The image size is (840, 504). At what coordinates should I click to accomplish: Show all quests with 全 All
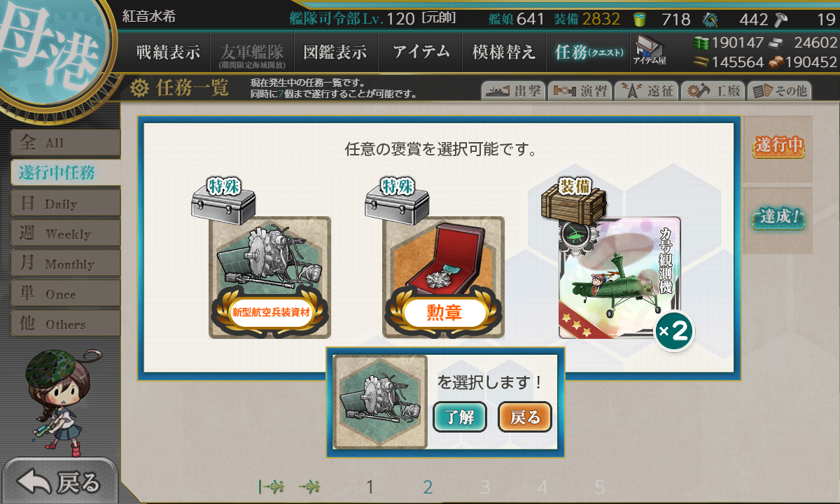65,143
